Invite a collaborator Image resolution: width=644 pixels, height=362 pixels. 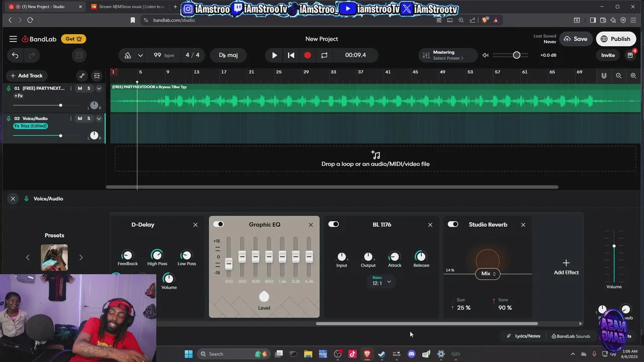(608, 55)
